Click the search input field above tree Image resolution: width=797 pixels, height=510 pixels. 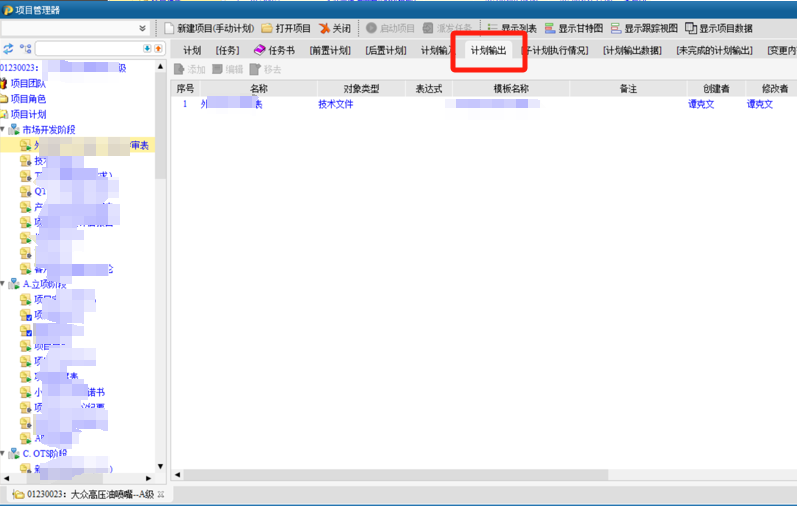(x=89, y=49)
